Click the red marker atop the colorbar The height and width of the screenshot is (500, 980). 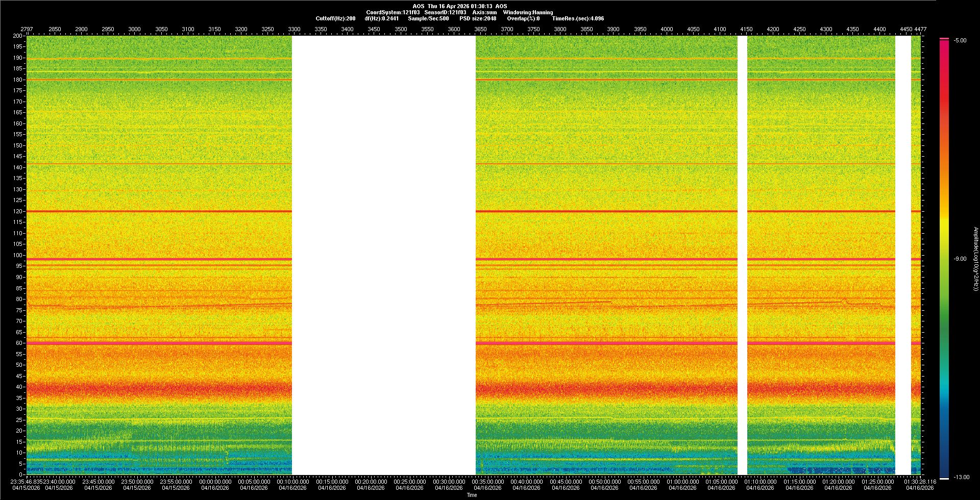click(944, 39)
